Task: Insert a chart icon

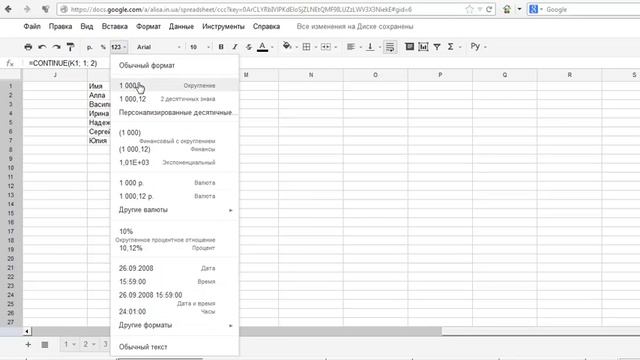Action: (x=423, y=47)
